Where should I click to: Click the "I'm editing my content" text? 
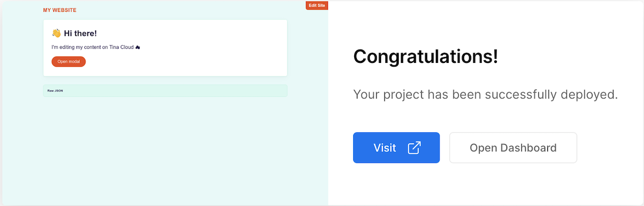[x=76, y=47]
